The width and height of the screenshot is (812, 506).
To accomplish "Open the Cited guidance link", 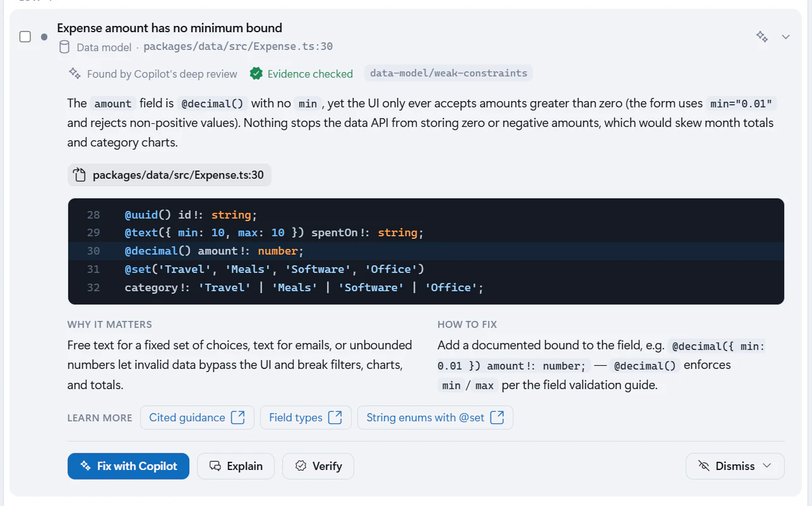I will point(197,418).
